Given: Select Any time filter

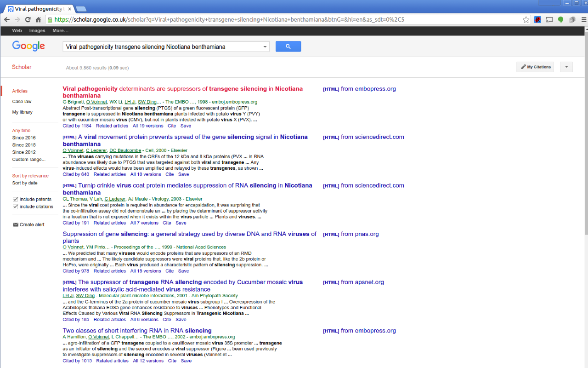Looking at the screenshot, I should [x=21, y=131].
